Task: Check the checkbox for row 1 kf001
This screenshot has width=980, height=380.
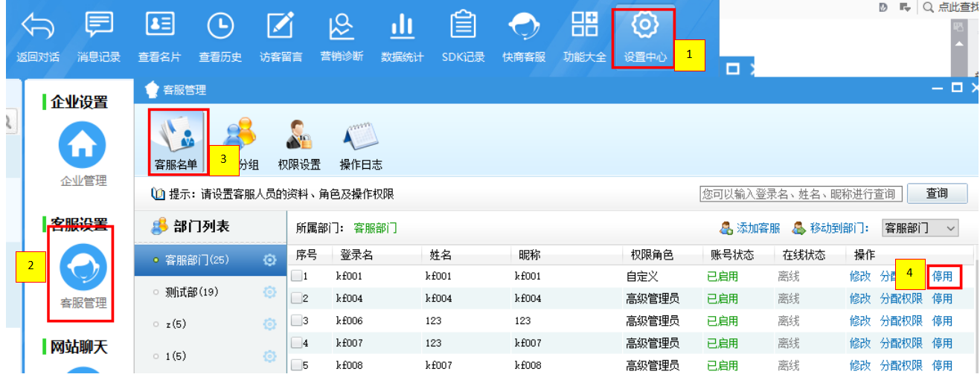Action: 297,277
